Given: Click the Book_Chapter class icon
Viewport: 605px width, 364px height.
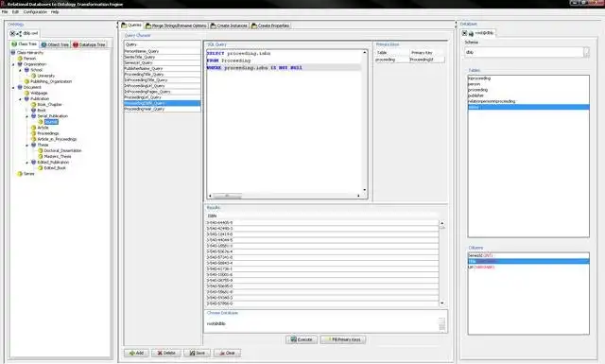Looking at the screenshot, I should coord(34,105).
